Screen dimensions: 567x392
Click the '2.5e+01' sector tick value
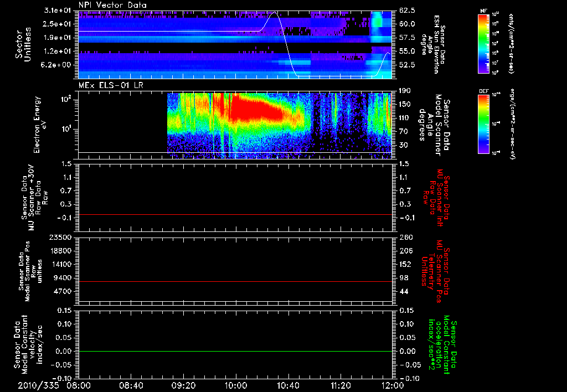click(56, 24)
